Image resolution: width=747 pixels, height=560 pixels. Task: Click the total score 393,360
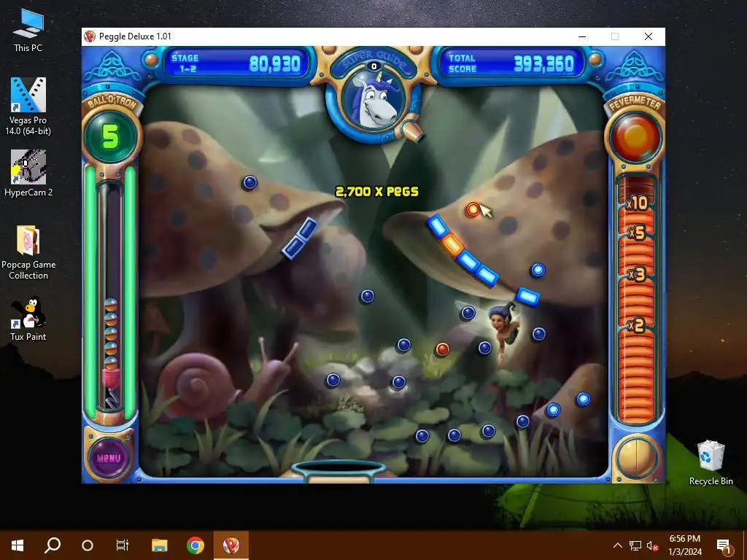point(543,63)
